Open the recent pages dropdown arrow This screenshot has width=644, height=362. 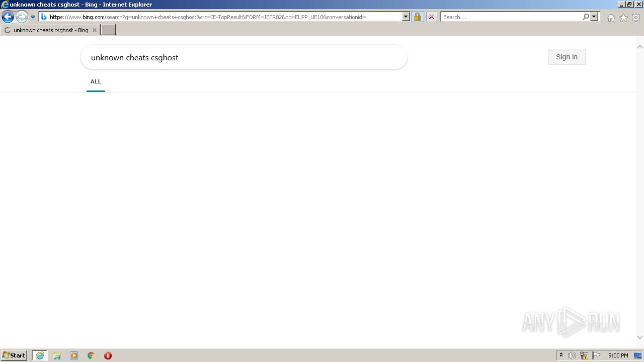(x=33, y=17)
